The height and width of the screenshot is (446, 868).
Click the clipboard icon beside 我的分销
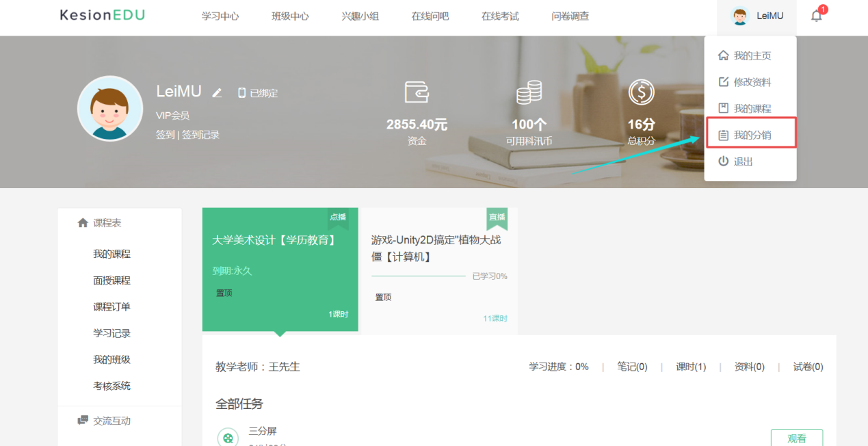723,135
